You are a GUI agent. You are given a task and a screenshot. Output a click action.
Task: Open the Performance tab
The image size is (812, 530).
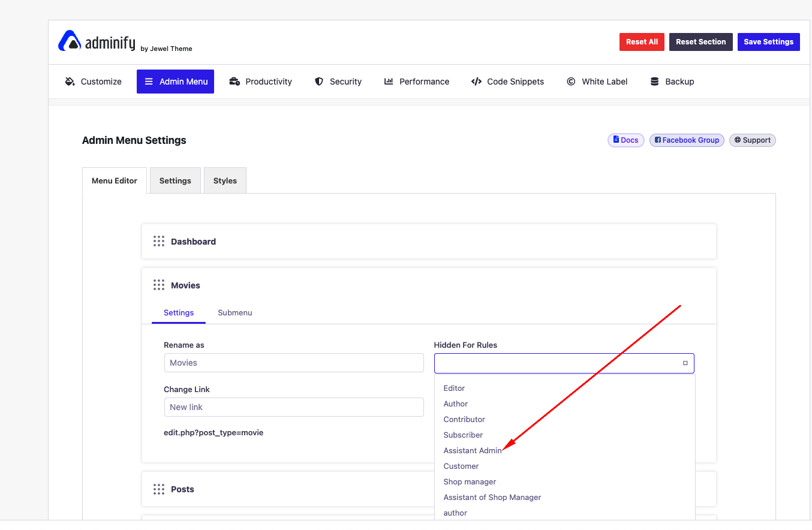417,82
